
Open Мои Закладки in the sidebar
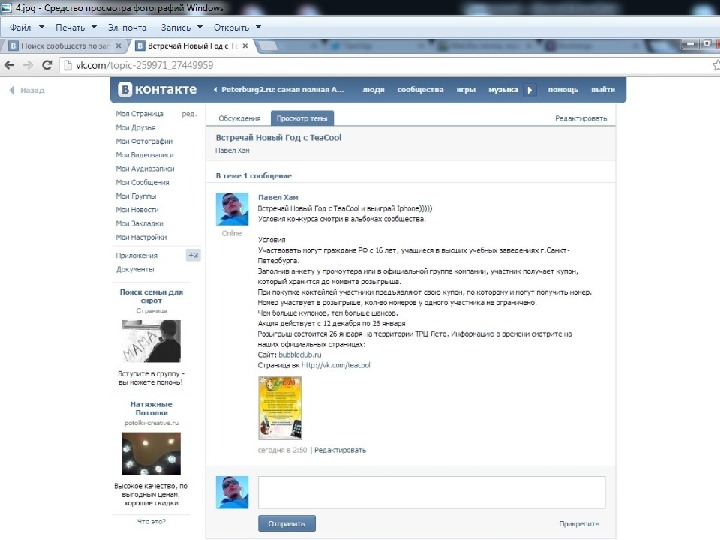(x=140, y=224)
